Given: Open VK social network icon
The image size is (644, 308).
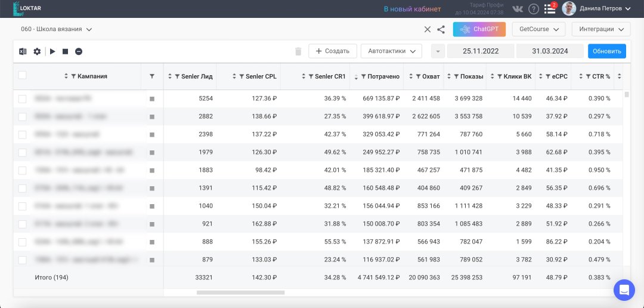Looking at the screenshot, I should tap(518, 9).
